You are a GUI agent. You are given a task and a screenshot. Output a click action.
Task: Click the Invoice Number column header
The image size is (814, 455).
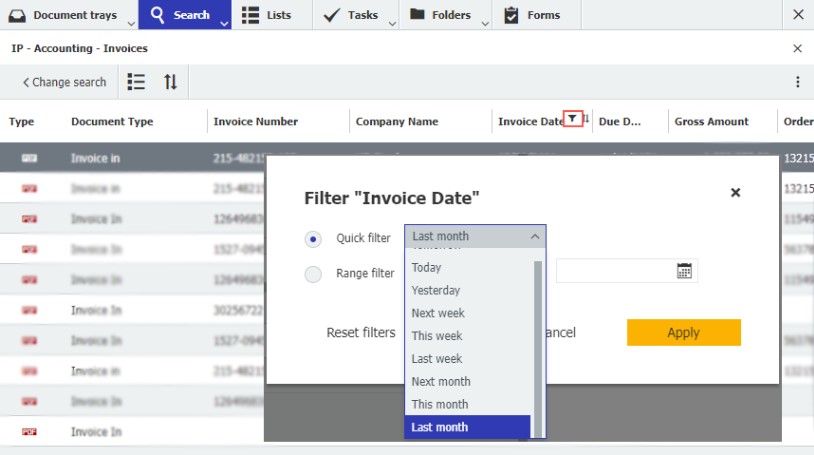(255, 122)
